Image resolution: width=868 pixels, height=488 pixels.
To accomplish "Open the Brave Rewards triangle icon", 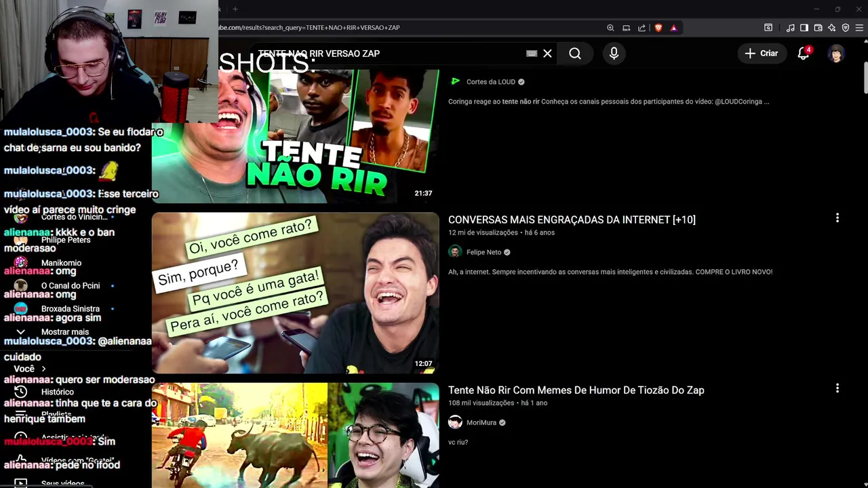I will [x=673, y=28].
